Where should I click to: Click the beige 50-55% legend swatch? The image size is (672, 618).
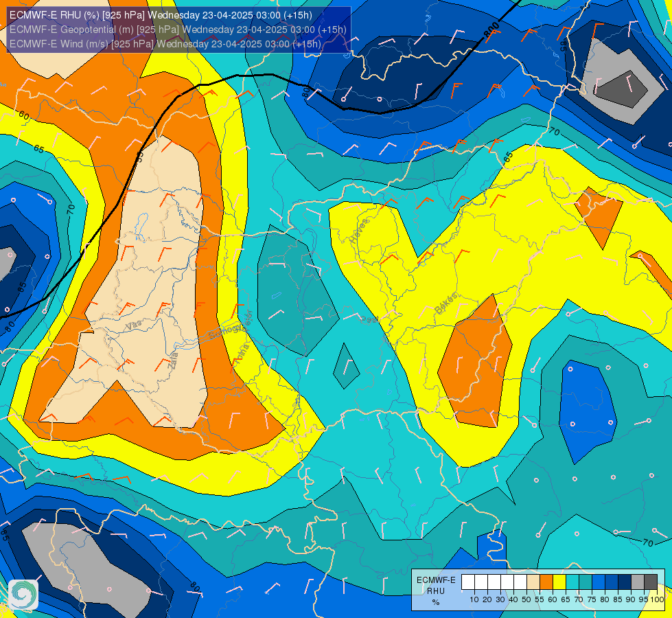click(533, 582)
